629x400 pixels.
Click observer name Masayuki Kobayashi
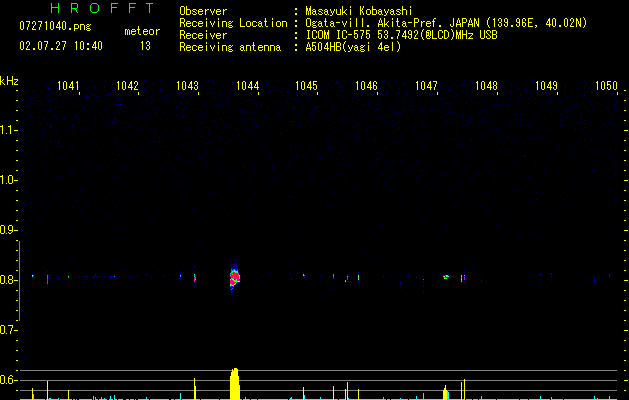click(359, 11)
